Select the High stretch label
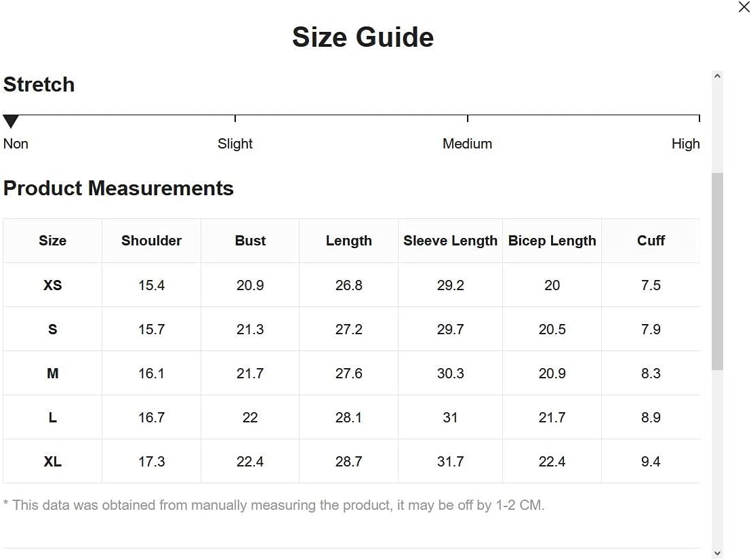751x560 pixels. pyautogui.click(x=685, y=144)
